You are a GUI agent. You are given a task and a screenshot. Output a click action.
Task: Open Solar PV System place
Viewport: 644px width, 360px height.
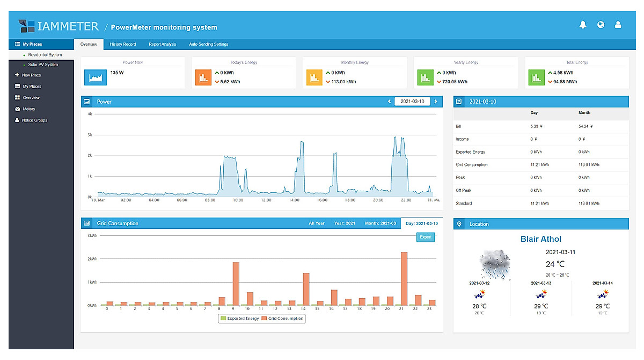[43, 64]
